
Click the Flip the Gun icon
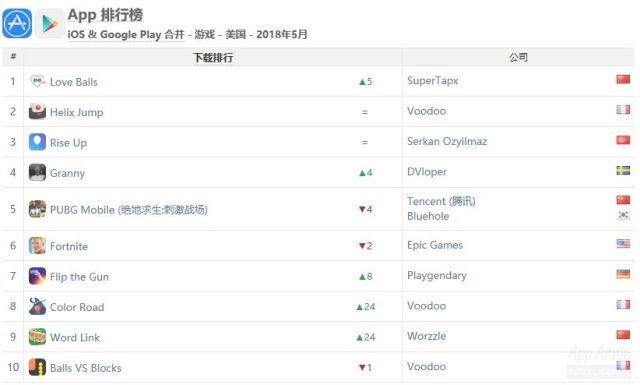pyautogui.click(x=37, y=276)
